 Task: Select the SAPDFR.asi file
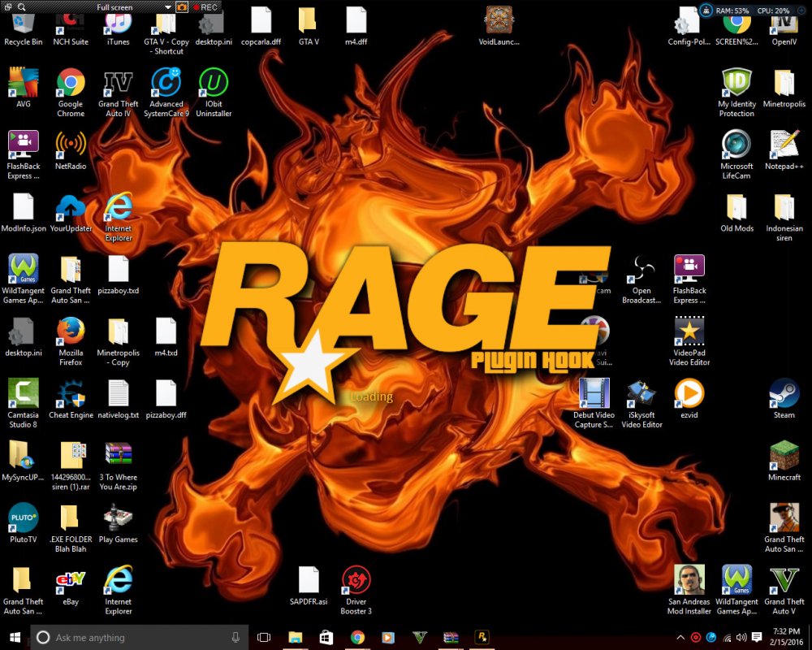pos(309,585)
